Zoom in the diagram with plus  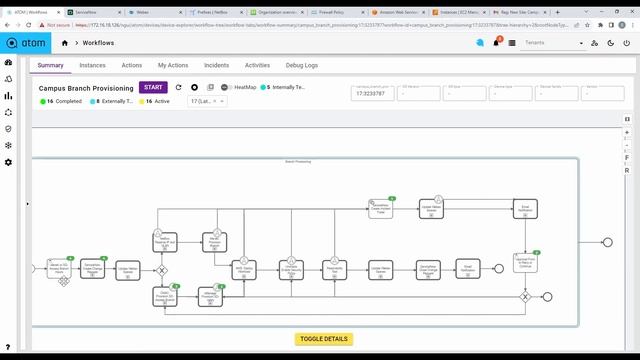[x=627, y=133]
